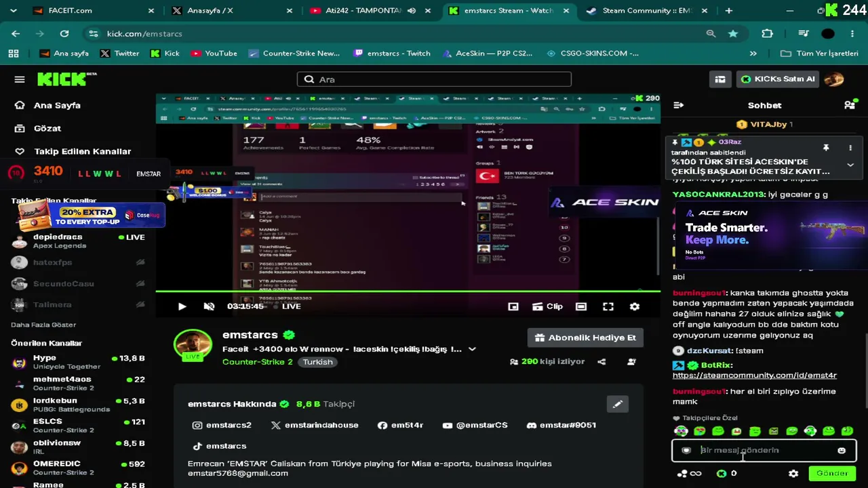
Task: Open the Twitter bookmark
Action: click(x=120, y=54)
